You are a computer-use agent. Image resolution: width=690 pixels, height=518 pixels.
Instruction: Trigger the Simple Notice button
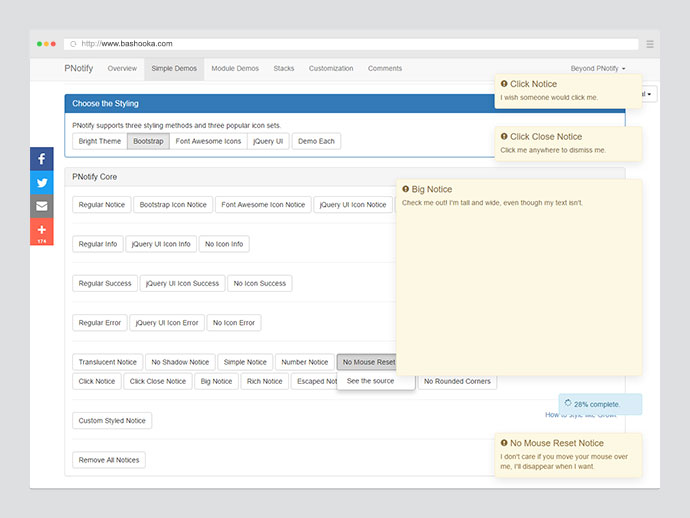[x=245, y=362]
